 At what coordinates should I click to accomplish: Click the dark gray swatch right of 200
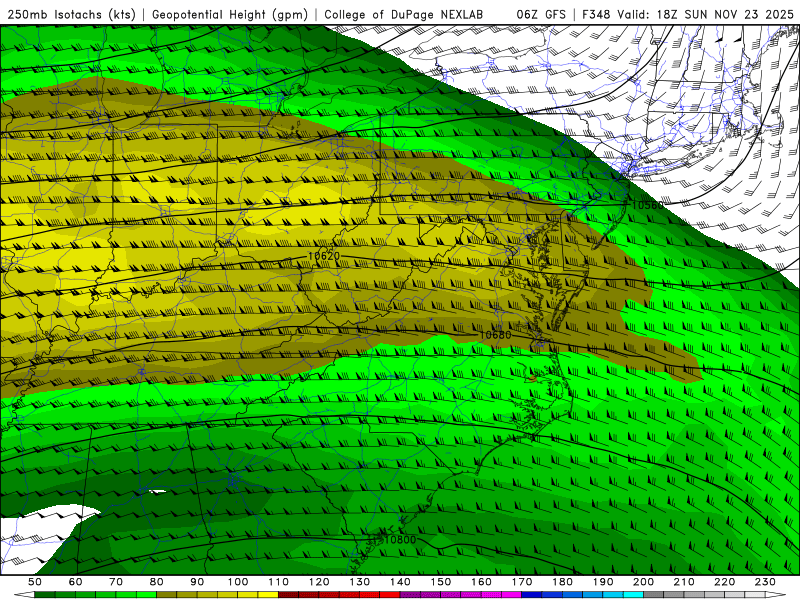(x=654, y=595)
